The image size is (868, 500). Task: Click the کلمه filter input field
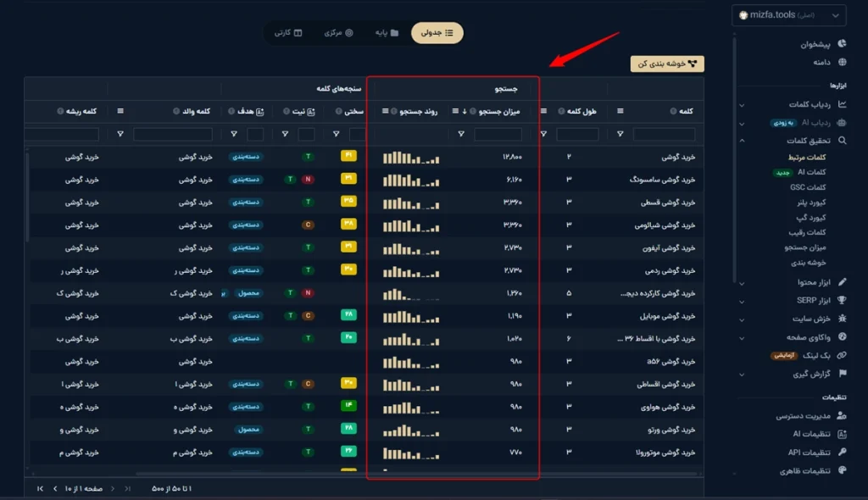[664, 134]
